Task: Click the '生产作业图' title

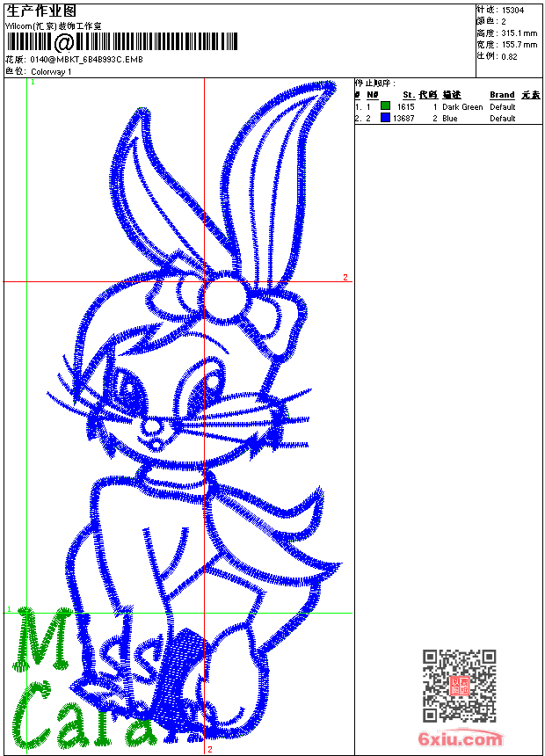Action: 41,11
